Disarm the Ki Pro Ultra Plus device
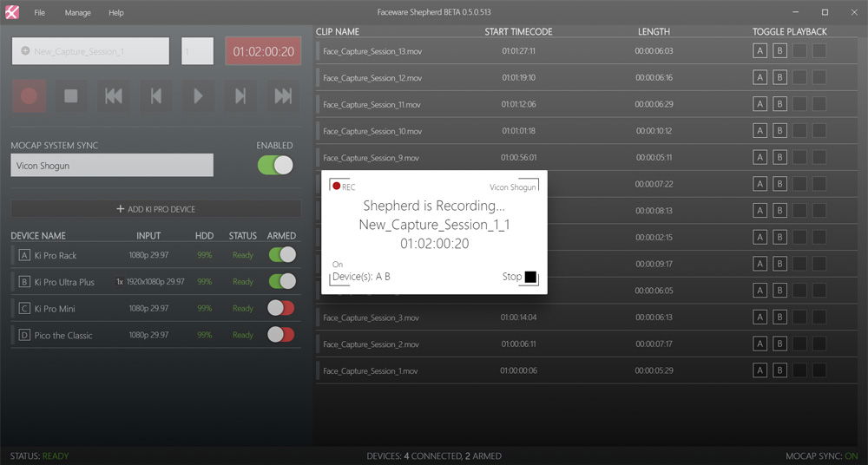This screenshot has height=465, width=868. pyautogui.click(x=282, y=281)
